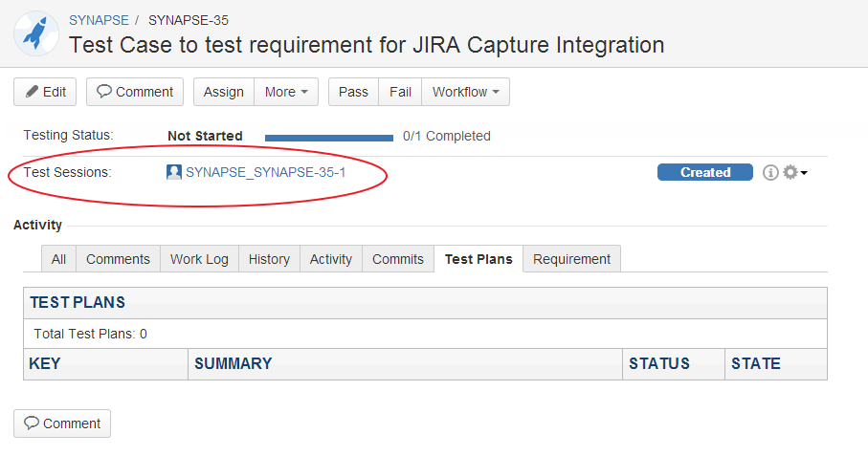The image size is (868, 456).
Task: Click the Activity section heading
Action: (37, 225)
